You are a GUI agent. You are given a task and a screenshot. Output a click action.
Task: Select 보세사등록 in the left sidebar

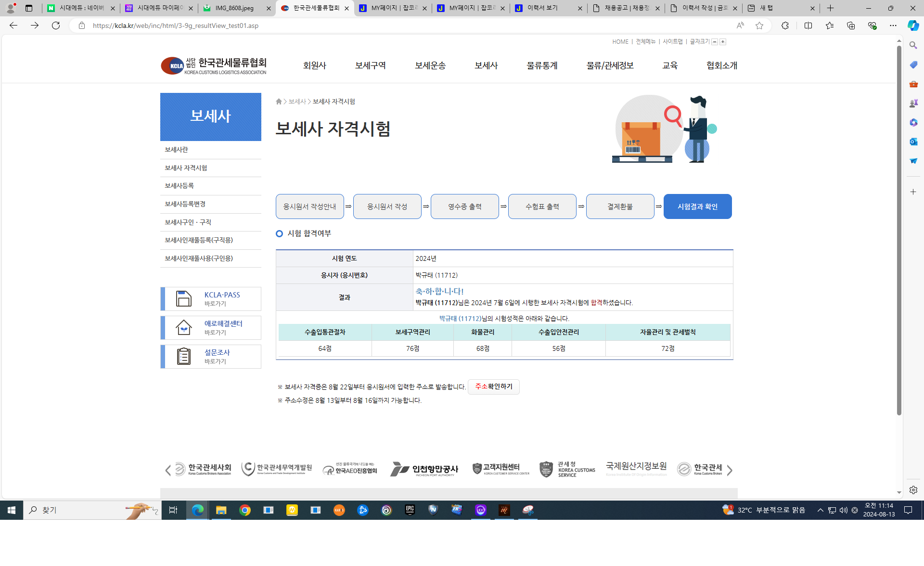point(179,186)
